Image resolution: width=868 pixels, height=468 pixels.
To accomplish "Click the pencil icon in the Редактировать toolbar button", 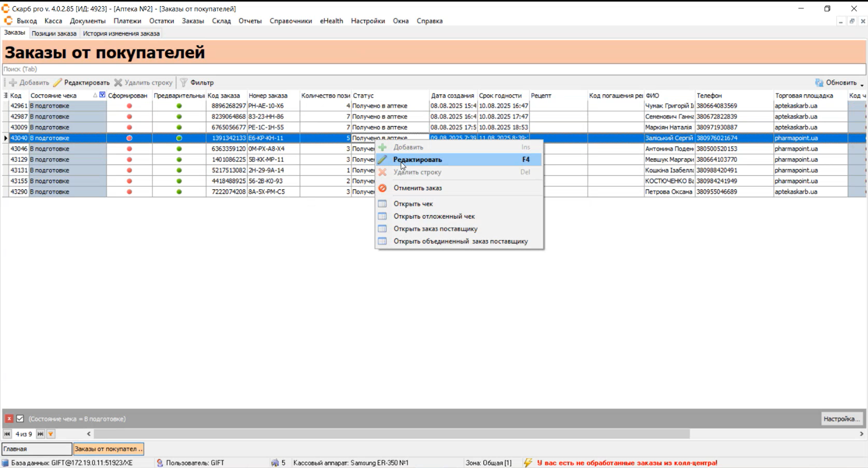I will tap(58, 83).
